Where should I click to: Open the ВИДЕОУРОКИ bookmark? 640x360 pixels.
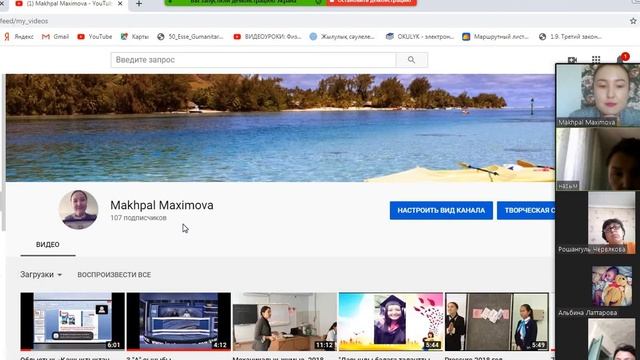click(267, 37)
